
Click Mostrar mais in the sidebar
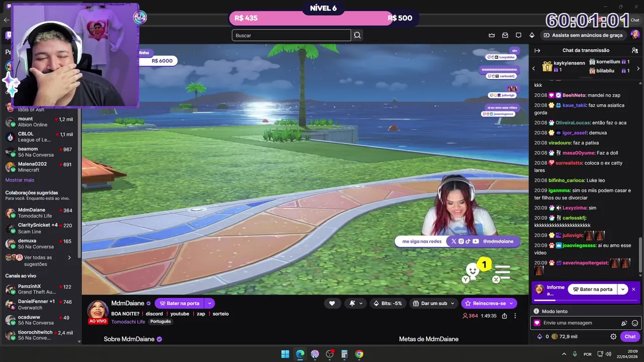[x=20, y=180]
